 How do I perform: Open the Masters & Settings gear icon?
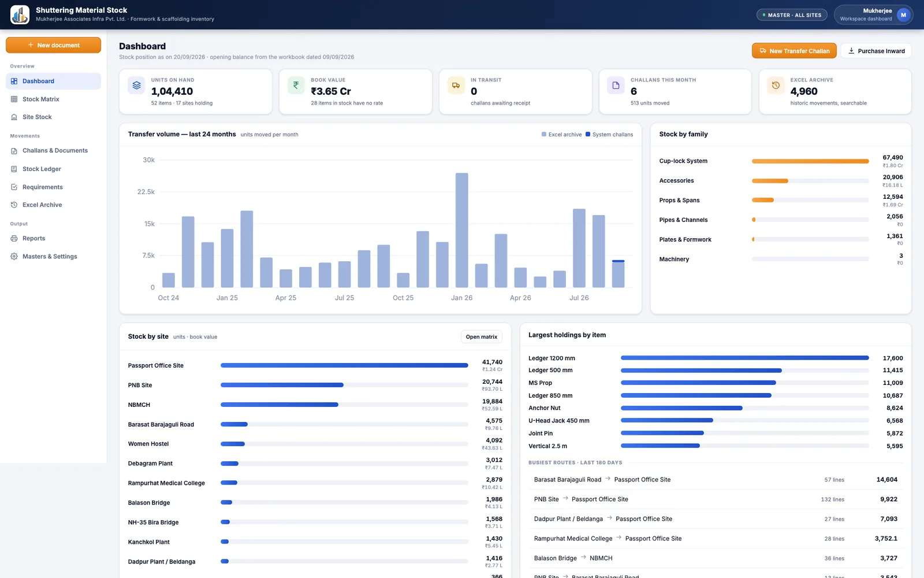14,257
